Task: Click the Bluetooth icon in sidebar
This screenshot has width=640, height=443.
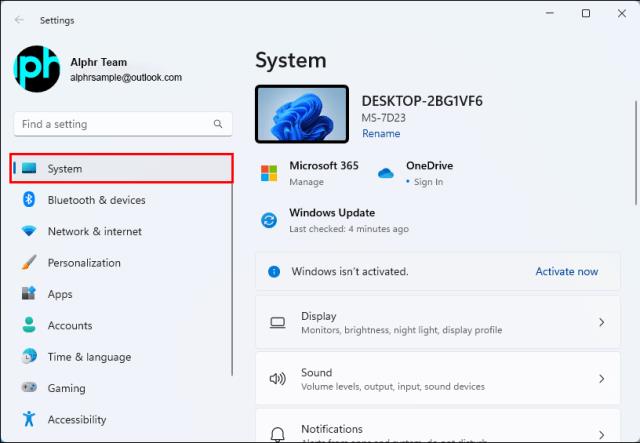Action: click(x=29, y=200)
